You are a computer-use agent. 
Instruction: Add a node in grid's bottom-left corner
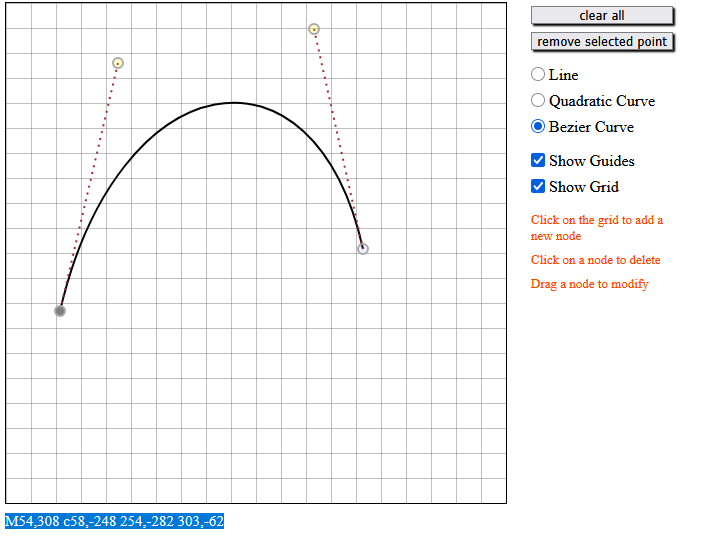coord(30,478)
